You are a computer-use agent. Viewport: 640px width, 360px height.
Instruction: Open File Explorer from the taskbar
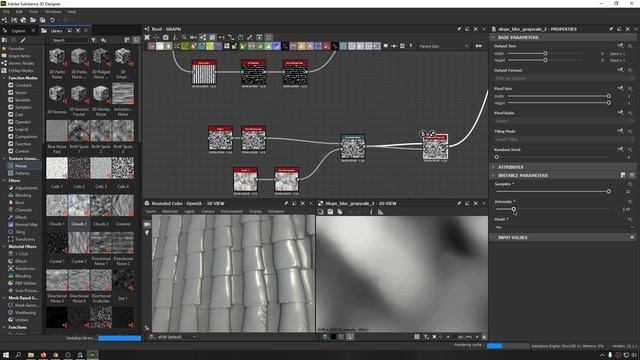click(31, 355)
